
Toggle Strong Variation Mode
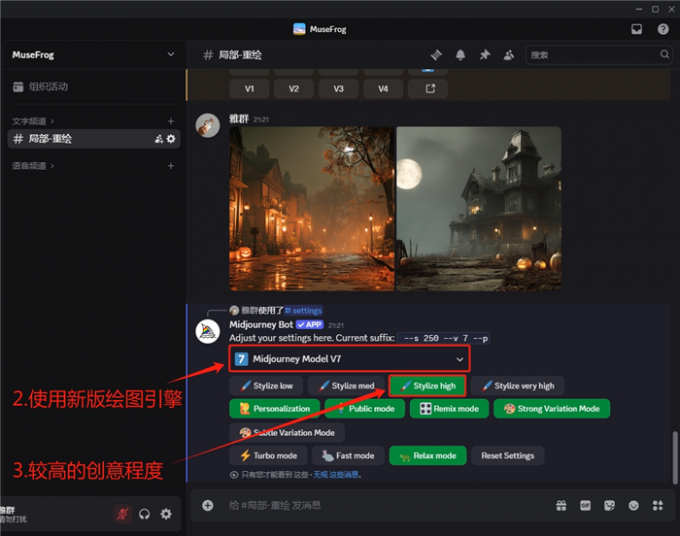point(552,409)
